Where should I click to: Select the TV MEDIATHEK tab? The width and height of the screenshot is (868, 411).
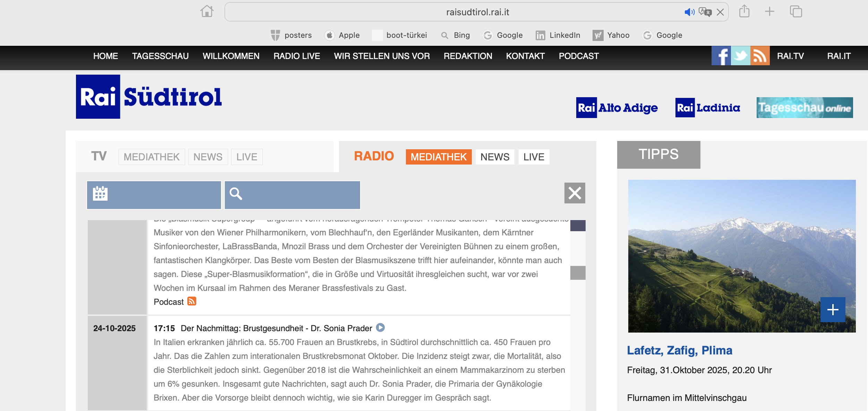(x=152, y=157)
